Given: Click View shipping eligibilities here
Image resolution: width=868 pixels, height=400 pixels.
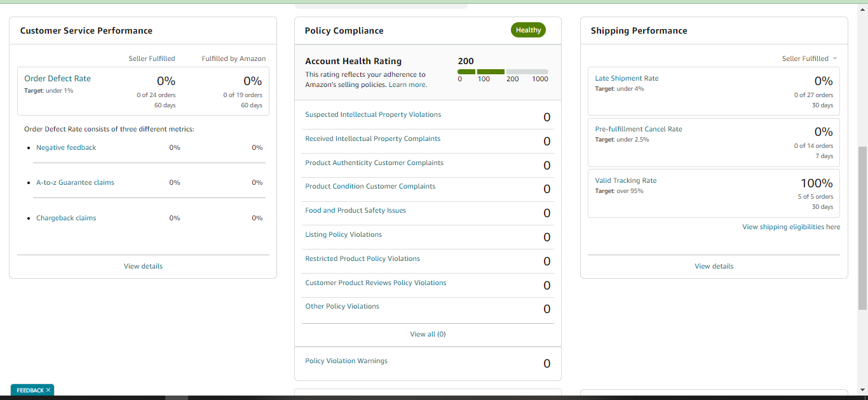Looking at the screenshot, I should 791,227.
